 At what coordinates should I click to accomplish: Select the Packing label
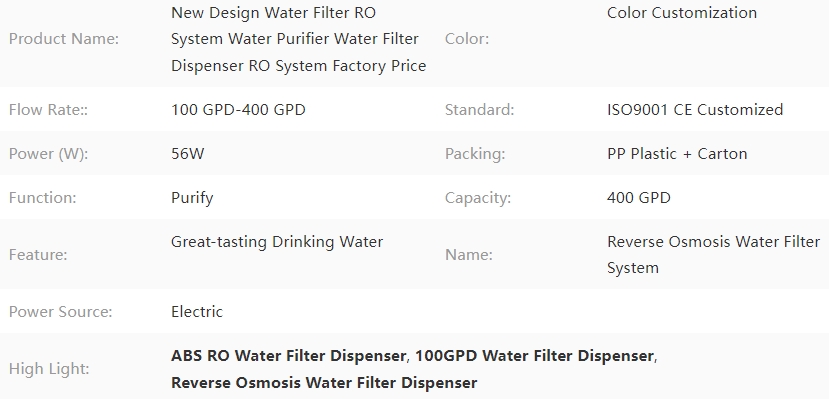tap(475, 153)
